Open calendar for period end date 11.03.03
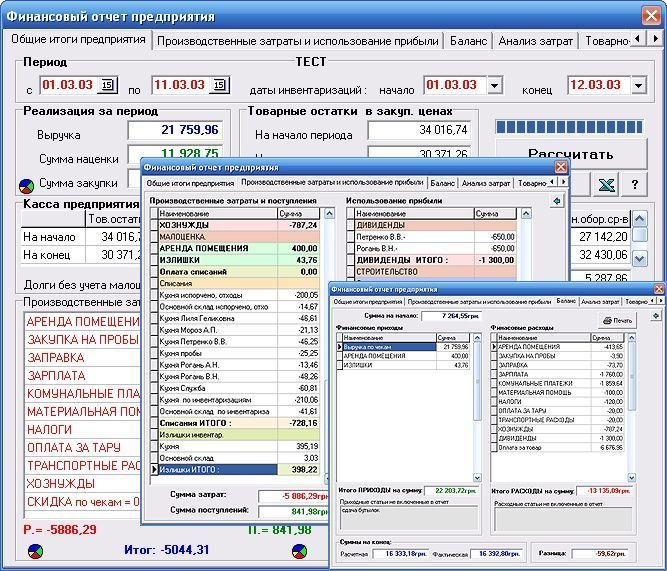Screen dimensions: 667x571 [x=219, y=85]
